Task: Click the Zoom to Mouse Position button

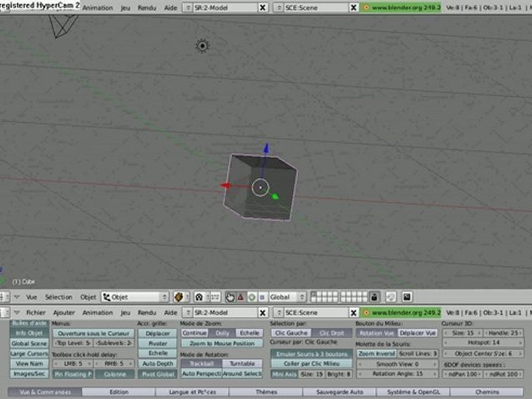Action: coord(222,344)
